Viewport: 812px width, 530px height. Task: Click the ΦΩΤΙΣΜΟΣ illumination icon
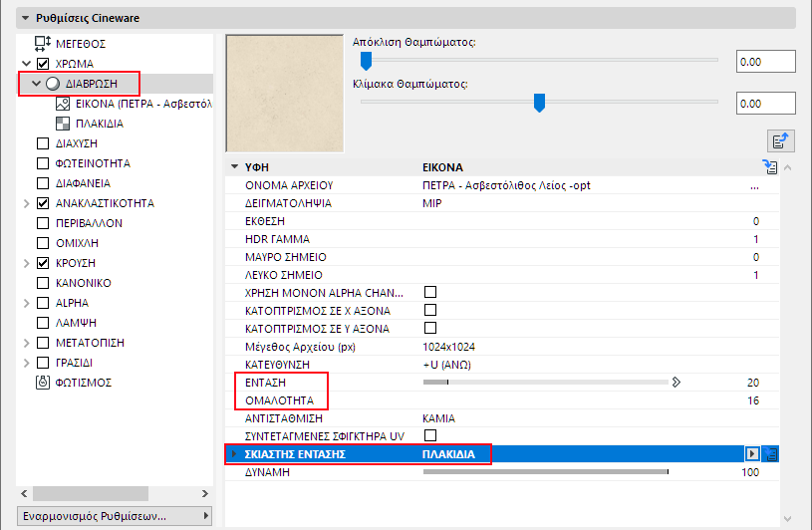pyautogui.click(x=43, y=383)
